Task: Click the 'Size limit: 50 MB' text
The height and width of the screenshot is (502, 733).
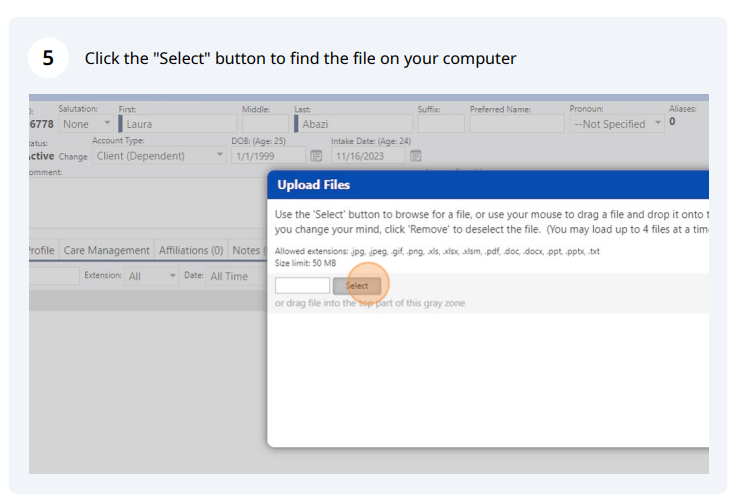Action: coord(305,263)
